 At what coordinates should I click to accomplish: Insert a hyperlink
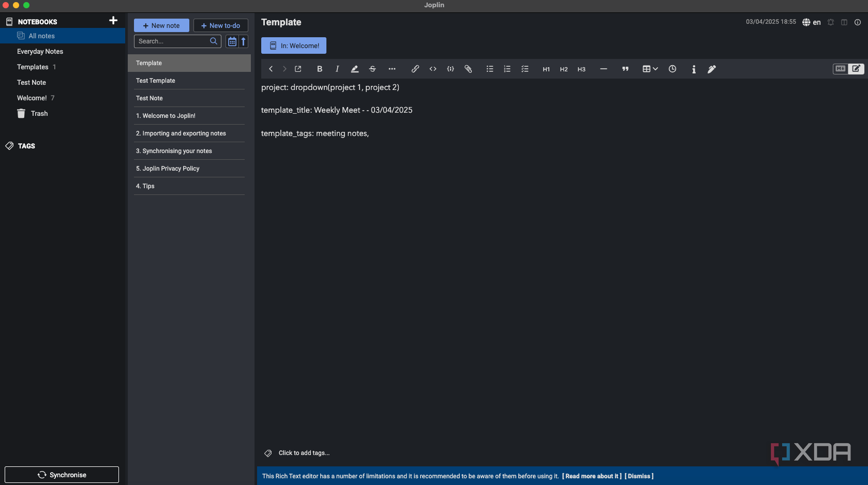click(x=415, y=69)
